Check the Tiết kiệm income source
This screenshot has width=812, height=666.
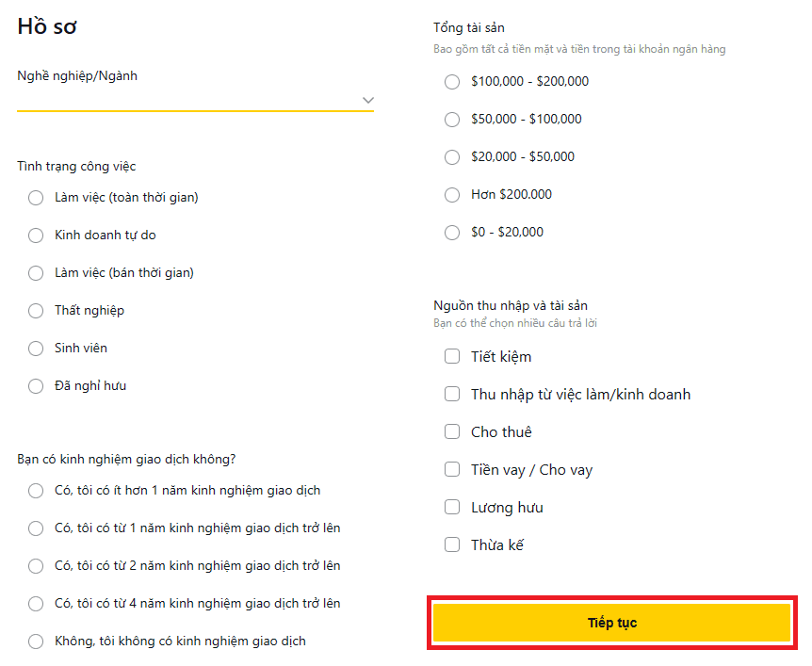pos(452,356)
